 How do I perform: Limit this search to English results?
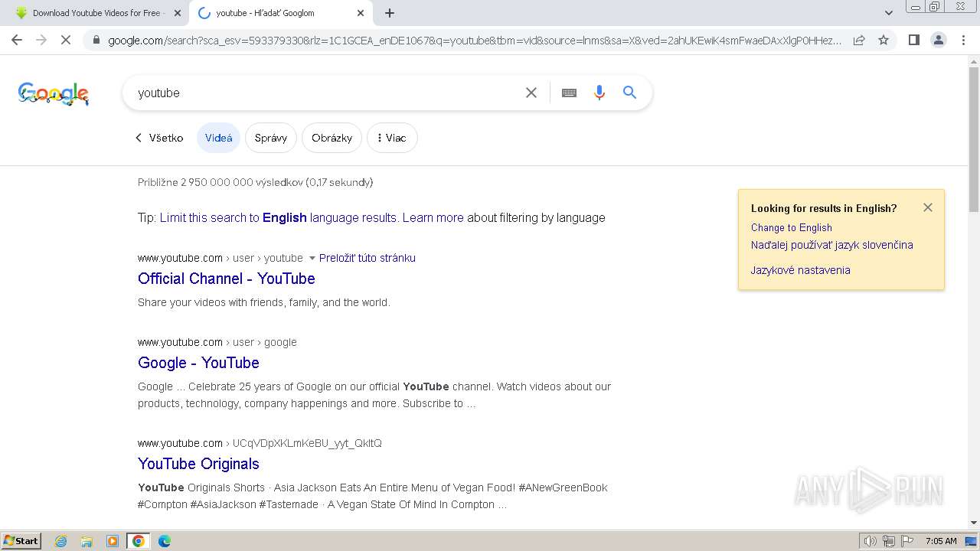pos(278,217)
